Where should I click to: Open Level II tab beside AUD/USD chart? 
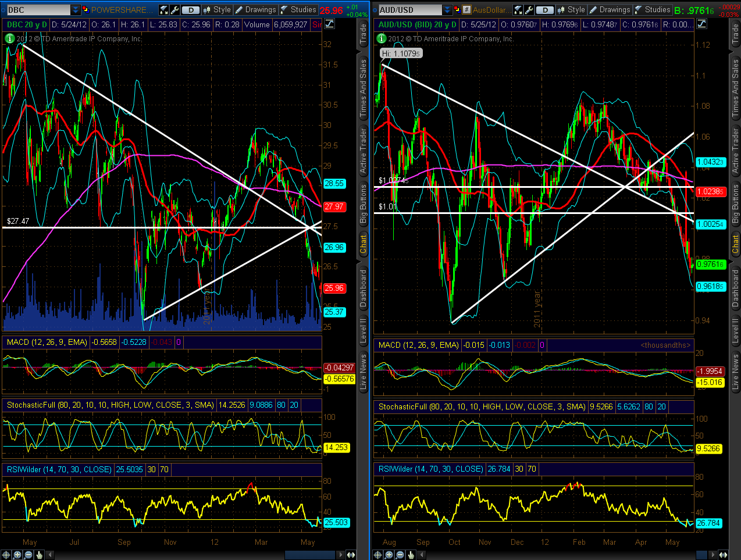coord(735,330)
